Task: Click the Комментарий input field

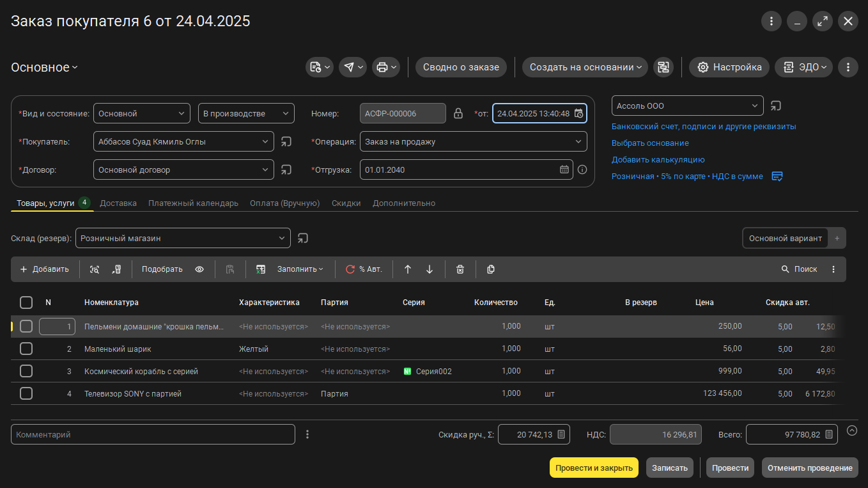Action: coord(153,434)
